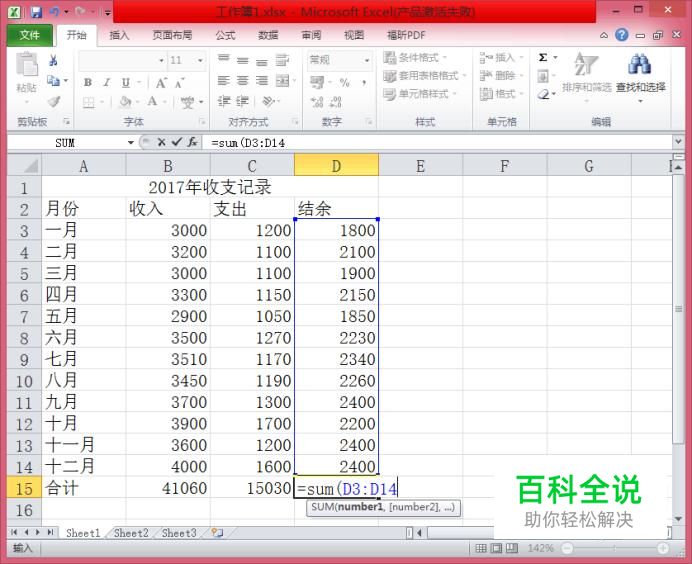This screenshot has height=564, width=692.
Task: Open the font size 11 dropdown
Action: [x=200, y=60]
